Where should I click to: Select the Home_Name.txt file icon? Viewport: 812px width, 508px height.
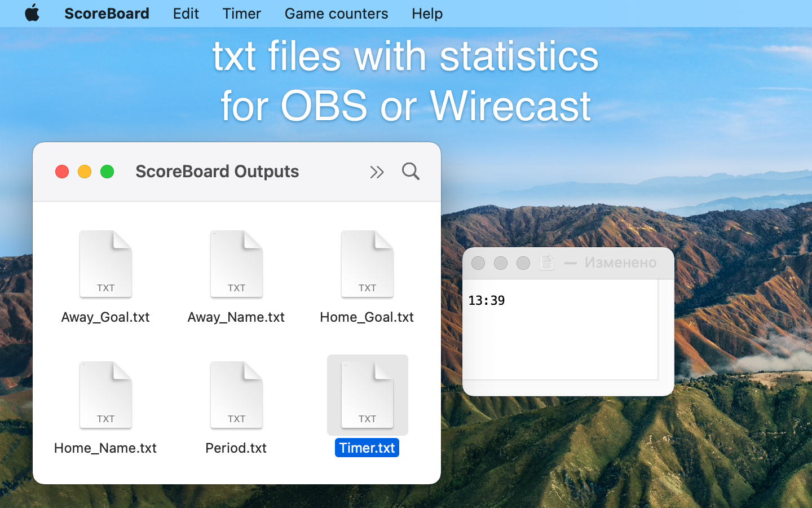pos(105,395)
